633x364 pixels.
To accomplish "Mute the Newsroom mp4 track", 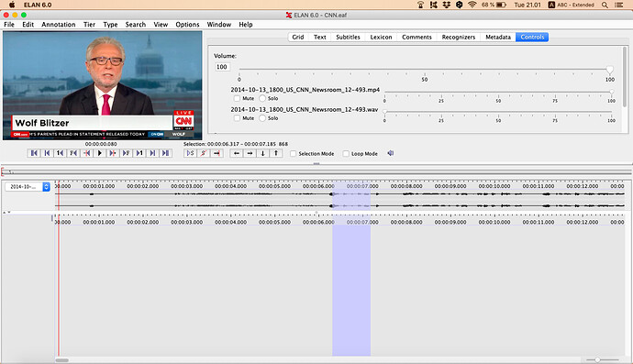I will tap(237, 98).
